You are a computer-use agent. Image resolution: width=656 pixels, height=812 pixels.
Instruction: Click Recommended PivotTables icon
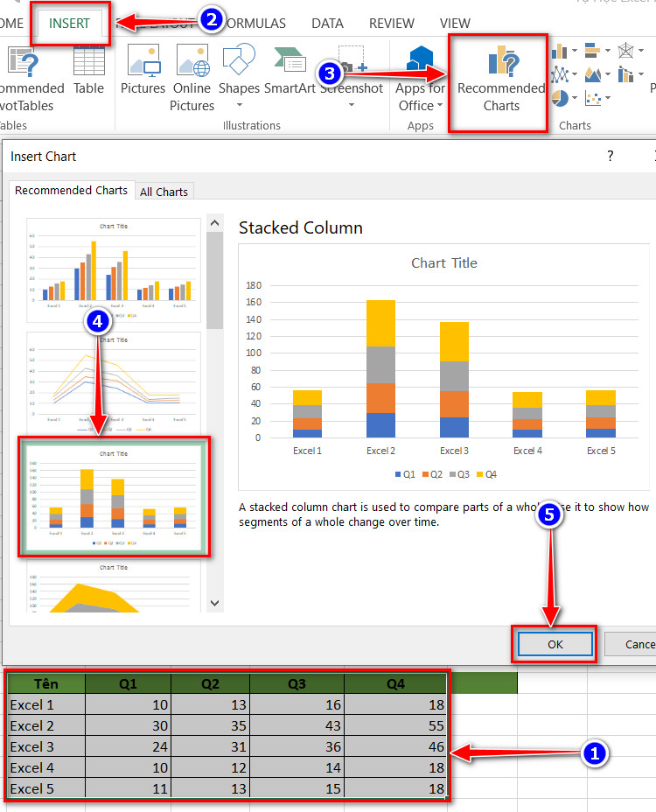pos(24,61)
